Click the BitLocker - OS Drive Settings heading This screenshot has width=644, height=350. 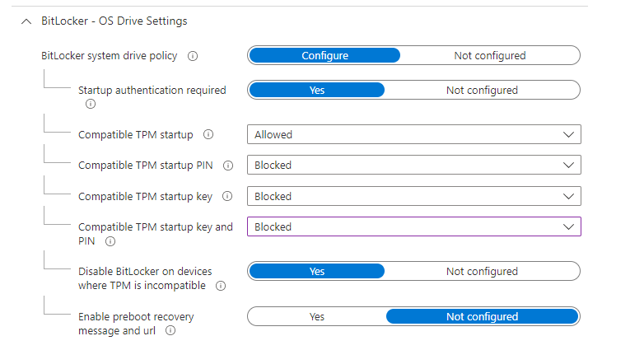pos(114,21)
